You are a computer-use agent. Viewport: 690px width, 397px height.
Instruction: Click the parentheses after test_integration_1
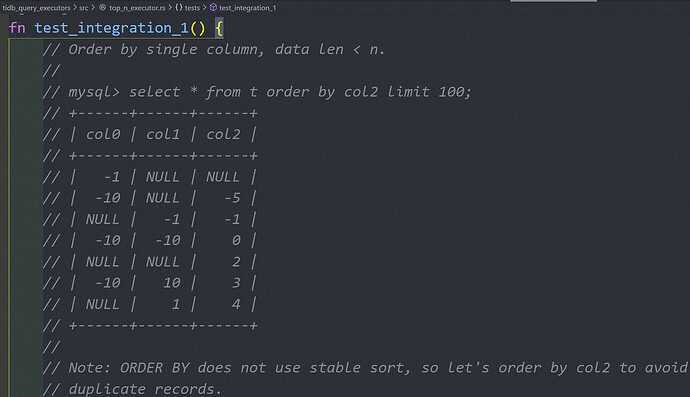pos(198,28)
